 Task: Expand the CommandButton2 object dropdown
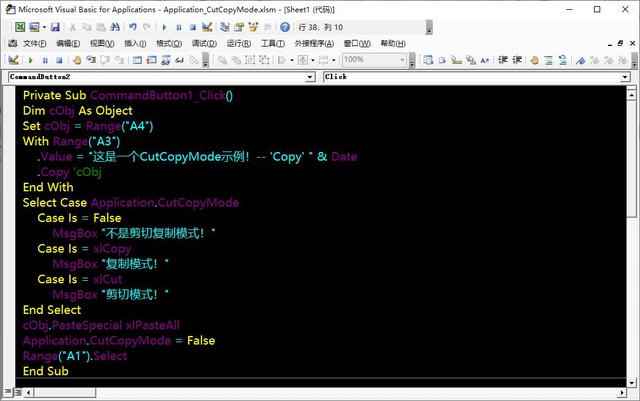pos(310,76)
